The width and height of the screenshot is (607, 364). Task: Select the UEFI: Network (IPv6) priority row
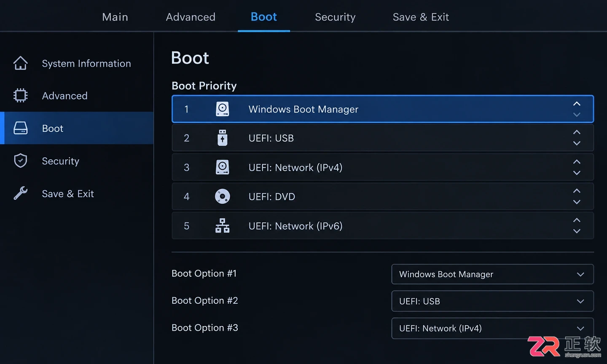(x=383, y=226)
